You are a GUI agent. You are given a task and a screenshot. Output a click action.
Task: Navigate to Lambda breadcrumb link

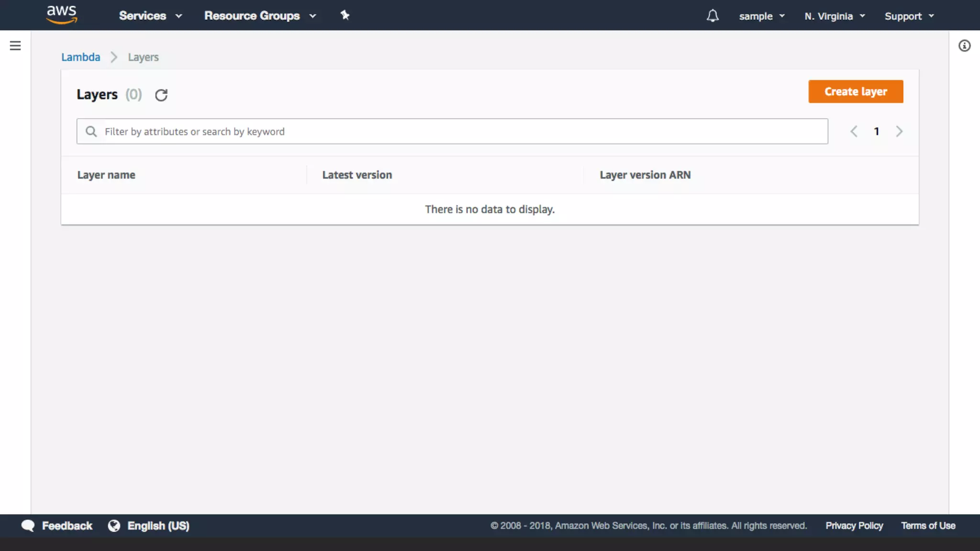80,57
